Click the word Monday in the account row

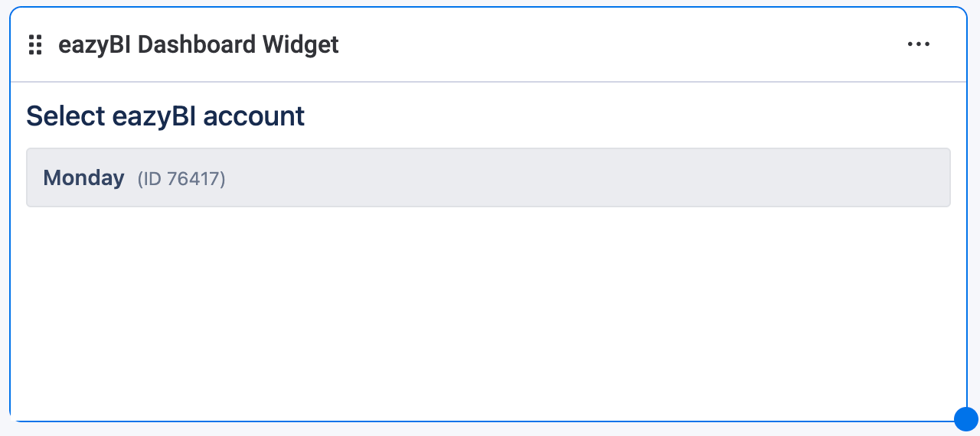pyautogui.click(x=83, y=178)
